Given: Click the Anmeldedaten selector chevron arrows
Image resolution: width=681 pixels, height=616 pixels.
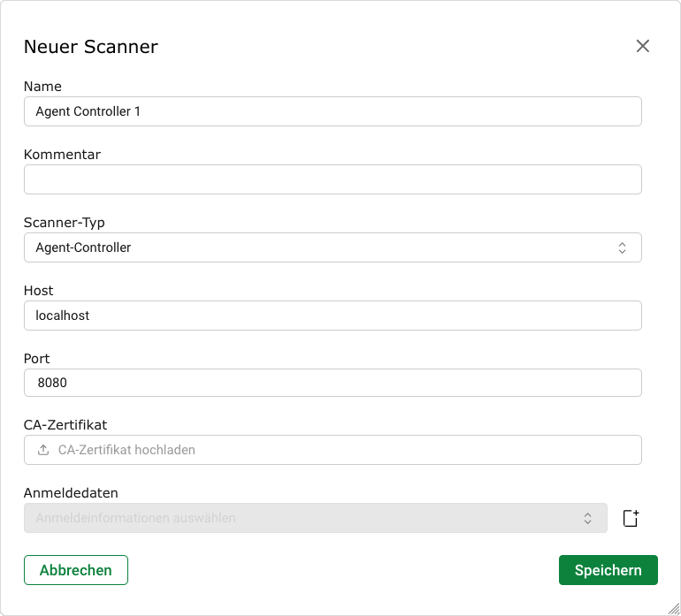Looking at the screenshot, I should [587, 519].
